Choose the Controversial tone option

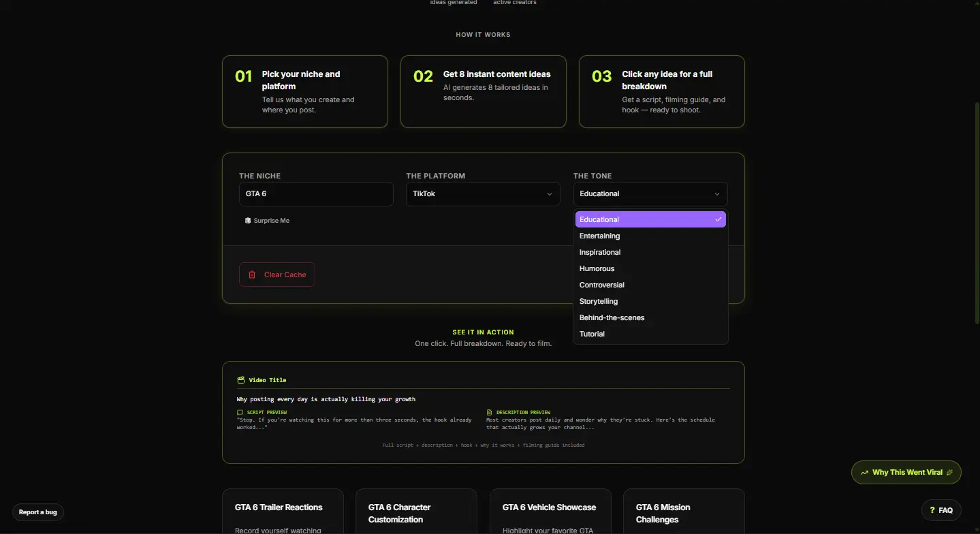pyautogui.click(x=650, y=285)
